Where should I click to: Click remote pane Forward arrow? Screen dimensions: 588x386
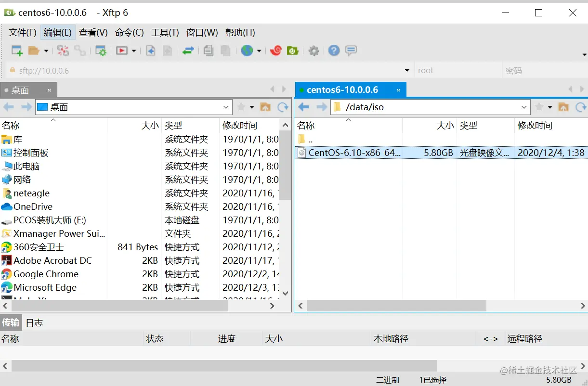click(x=321, y=107)
